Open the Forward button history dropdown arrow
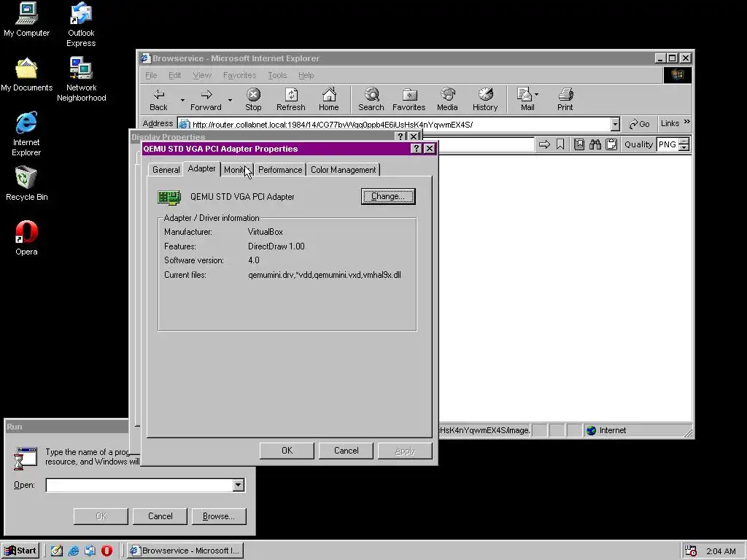 (x=230, y=100)
